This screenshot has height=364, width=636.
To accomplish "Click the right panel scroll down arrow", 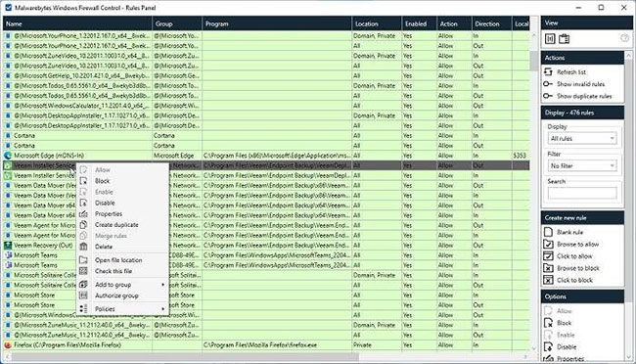I will [x=629, y=357].
